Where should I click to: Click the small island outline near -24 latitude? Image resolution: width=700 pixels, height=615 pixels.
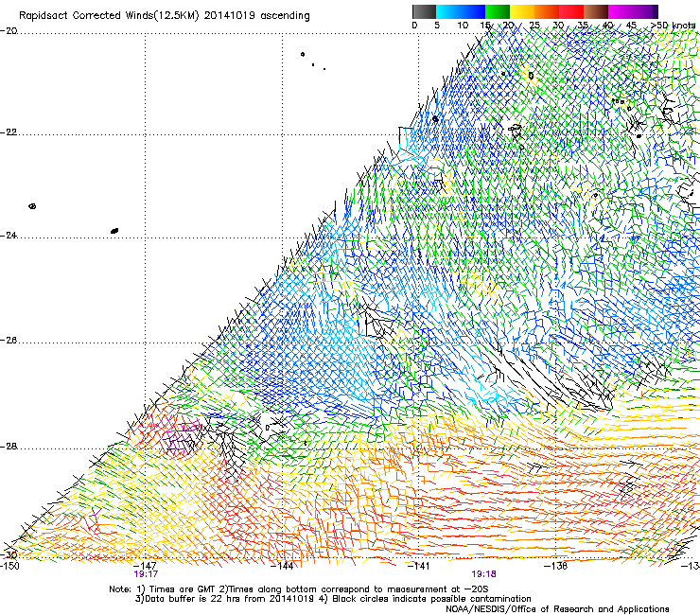point(114,231)
